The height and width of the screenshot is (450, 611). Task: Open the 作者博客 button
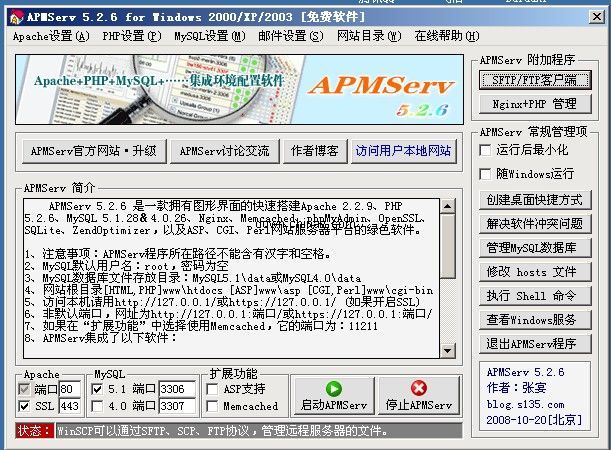(x=314, y=151)
